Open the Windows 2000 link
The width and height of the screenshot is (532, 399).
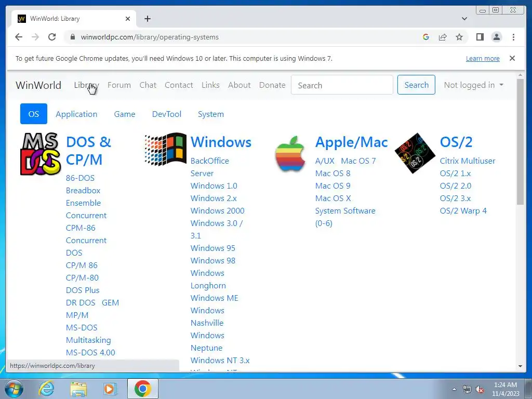[x=217, y=211]
